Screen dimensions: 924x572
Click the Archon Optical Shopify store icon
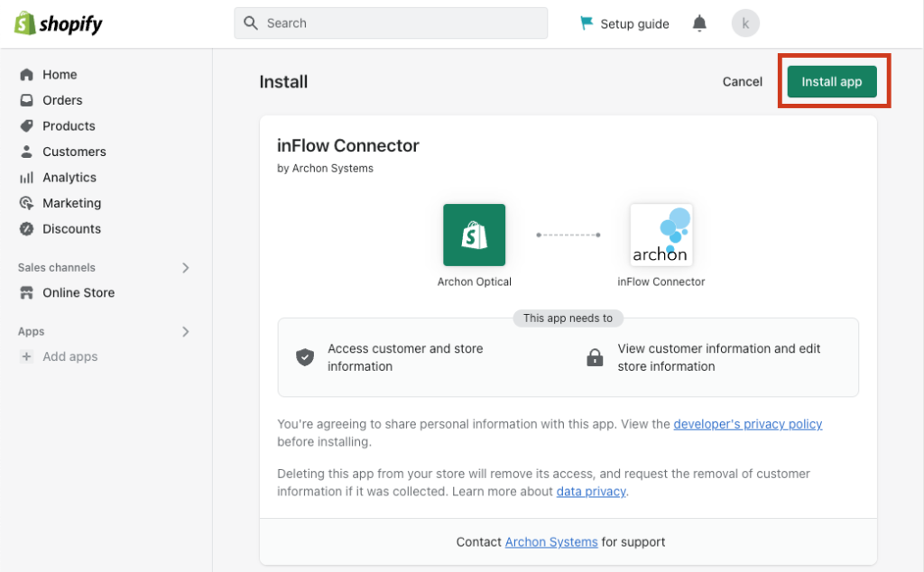pos(475,235)
